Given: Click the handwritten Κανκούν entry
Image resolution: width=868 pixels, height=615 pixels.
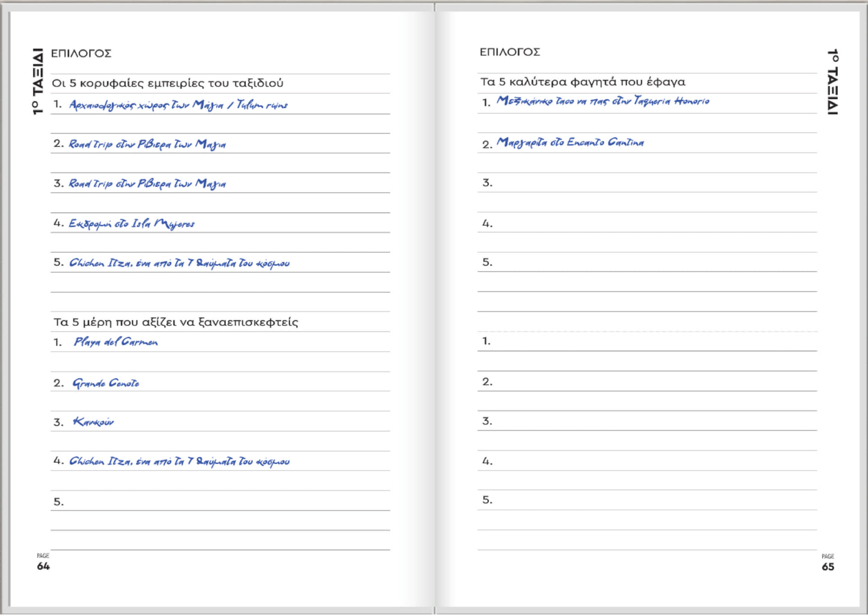Looking at the screenshot, I should (x=93, y=422).
